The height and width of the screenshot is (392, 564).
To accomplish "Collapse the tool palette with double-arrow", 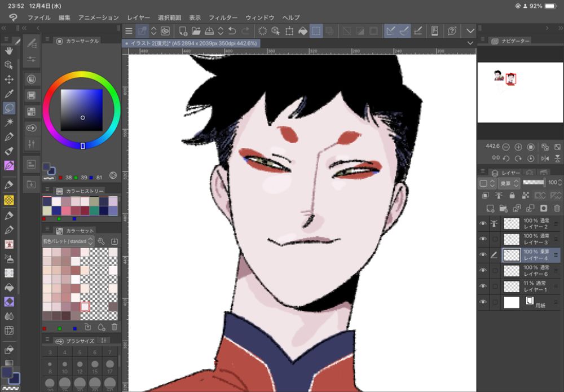I will click(x=4, y=28).
